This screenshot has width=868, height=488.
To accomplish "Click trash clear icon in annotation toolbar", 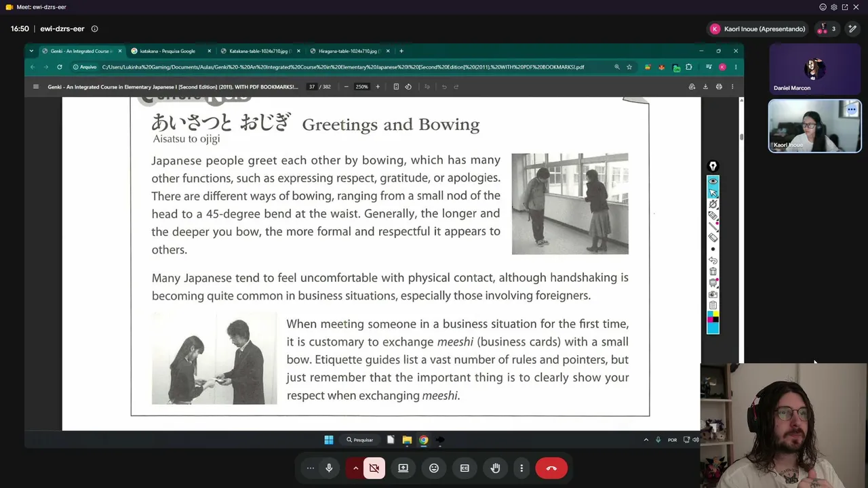I will point(713,272).
